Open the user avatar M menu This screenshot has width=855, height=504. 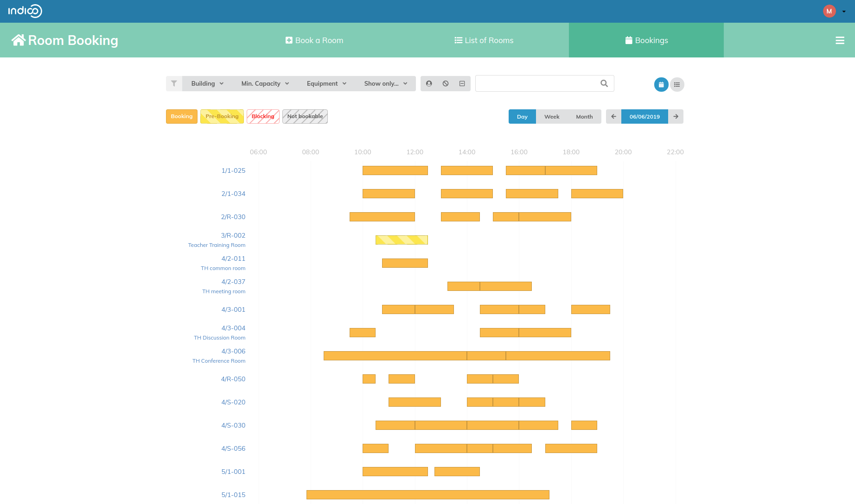pos(829,11)
